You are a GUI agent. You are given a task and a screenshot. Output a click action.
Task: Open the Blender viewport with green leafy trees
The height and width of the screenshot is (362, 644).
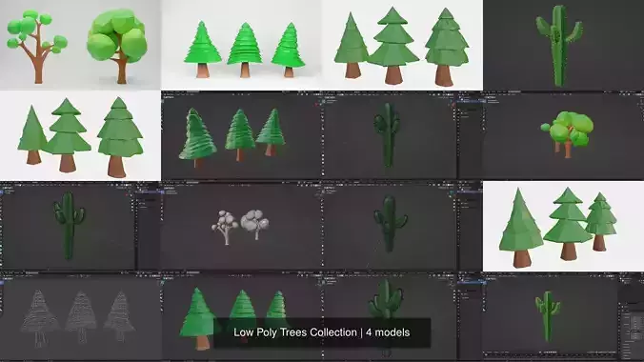[564, 135]
